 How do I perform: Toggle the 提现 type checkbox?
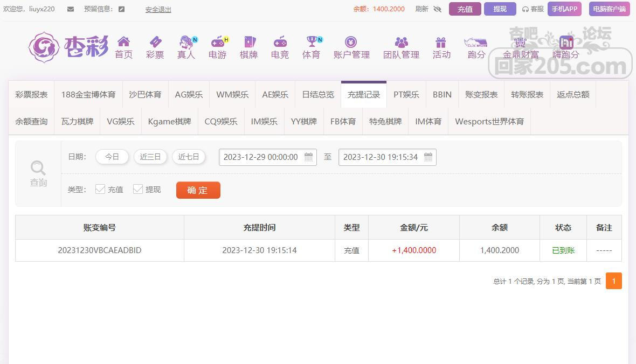coord(138,189)
